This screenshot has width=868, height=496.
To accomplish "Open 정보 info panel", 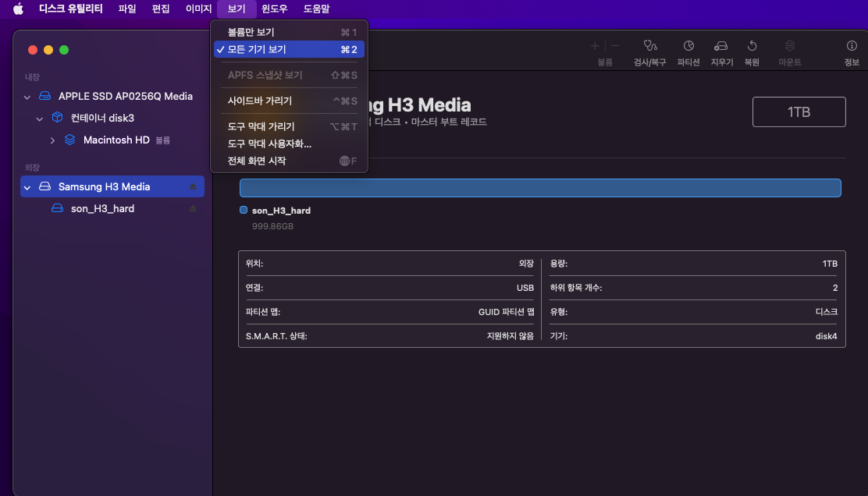I will point(852,53).
